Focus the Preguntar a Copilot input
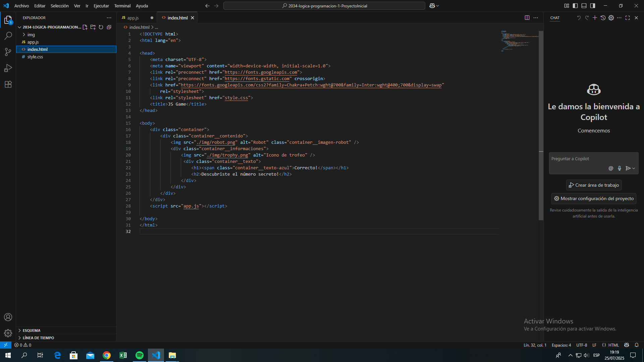 [594, 159]
